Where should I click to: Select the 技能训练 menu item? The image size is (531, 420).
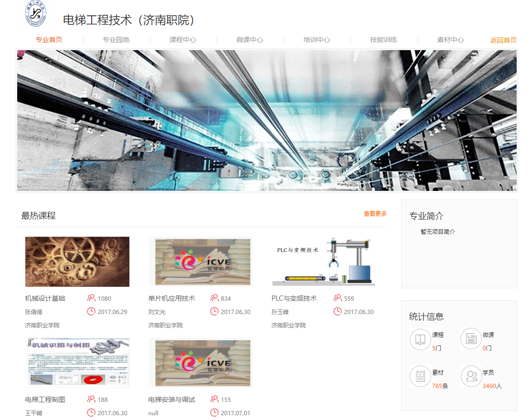(x=383, y=40)
